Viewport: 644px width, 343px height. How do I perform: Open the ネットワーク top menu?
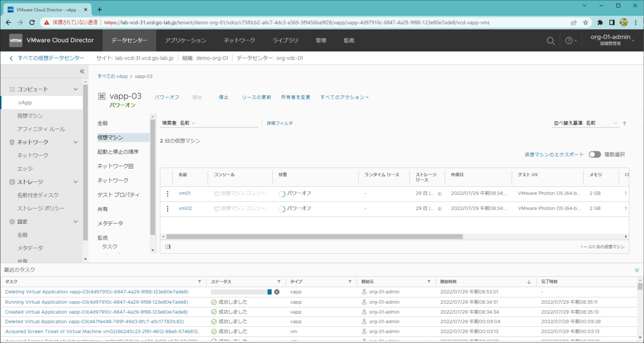point(239,40)
